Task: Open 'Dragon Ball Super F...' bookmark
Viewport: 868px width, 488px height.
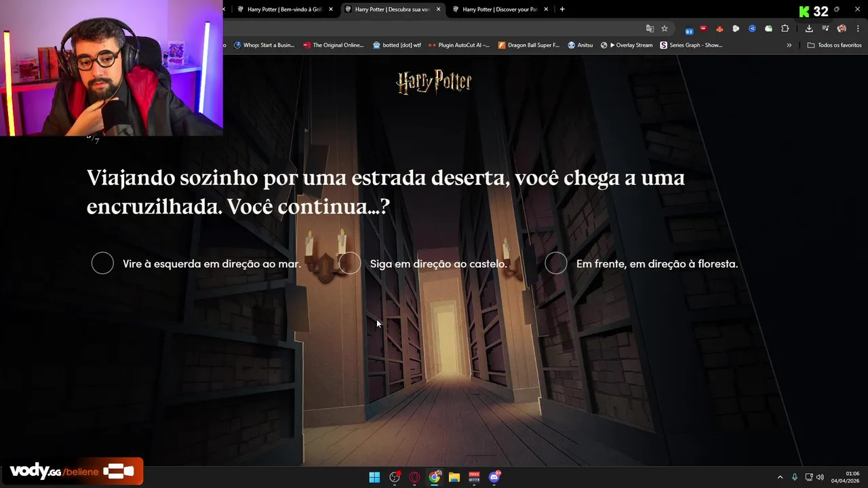Action: tap(529, 45)
